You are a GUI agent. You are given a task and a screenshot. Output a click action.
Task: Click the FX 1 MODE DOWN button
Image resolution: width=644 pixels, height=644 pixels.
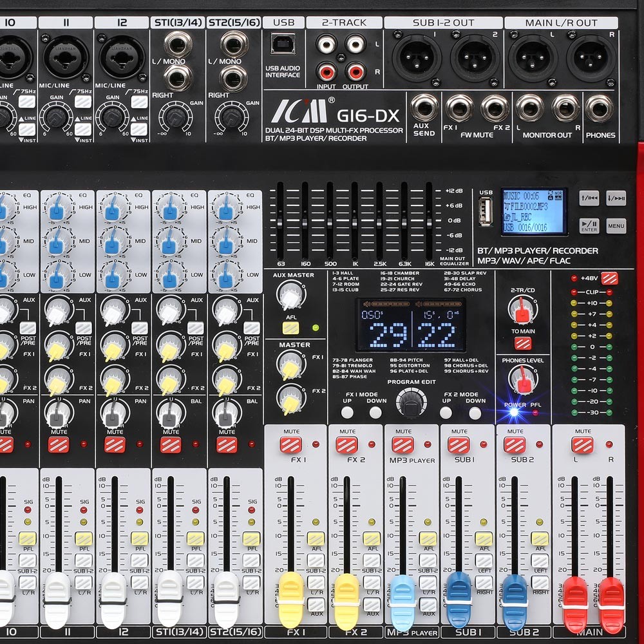click(x=375, y=412)
